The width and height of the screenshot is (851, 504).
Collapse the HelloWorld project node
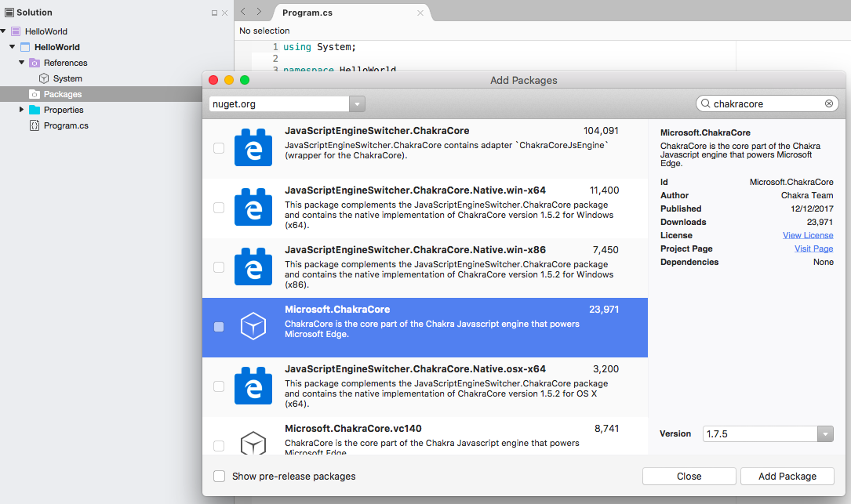click(12, 47)
